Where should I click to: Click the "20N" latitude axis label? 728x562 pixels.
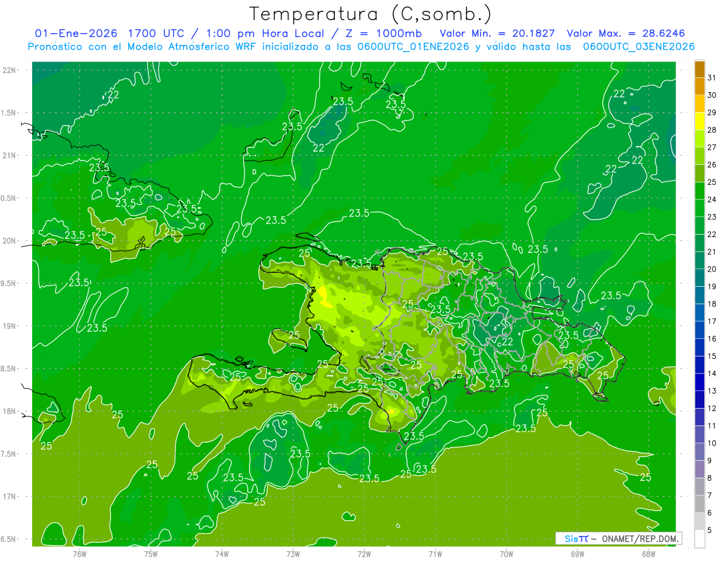pyautogui.click(x=10, y=241)
